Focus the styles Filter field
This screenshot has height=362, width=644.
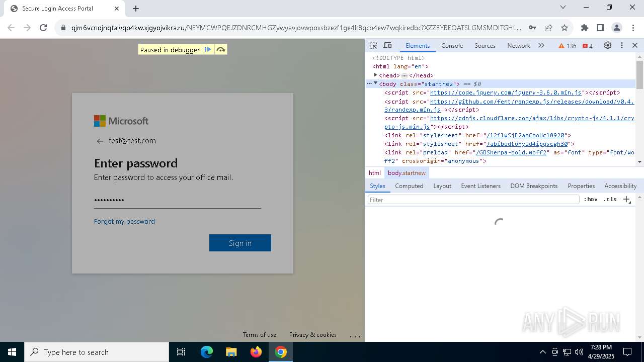(x=473, y=200)
